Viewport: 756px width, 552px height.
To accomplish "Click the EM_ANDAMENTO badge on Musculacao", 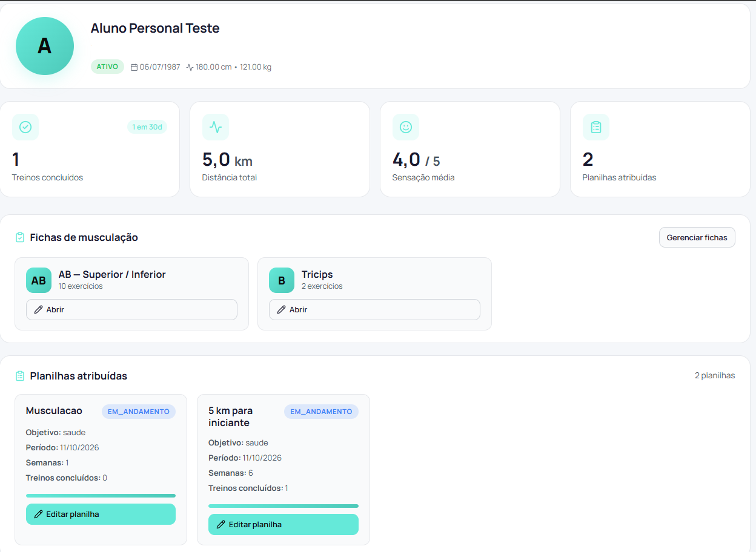I will coord(139,412).
